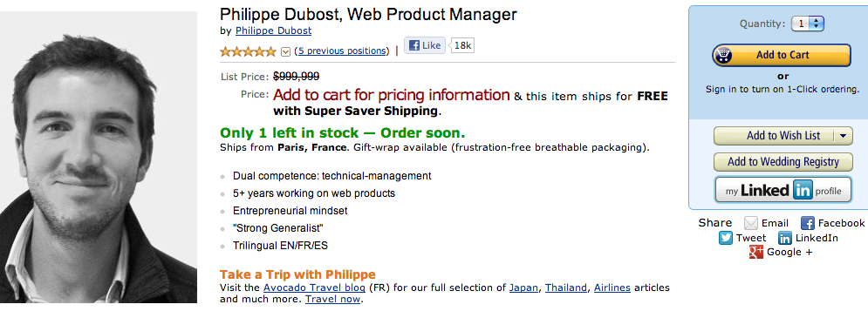Screen dimensions: 868x318
Task: Click the 18k likes count bubble
Action: pyautogui.click(x=461, y=45)
